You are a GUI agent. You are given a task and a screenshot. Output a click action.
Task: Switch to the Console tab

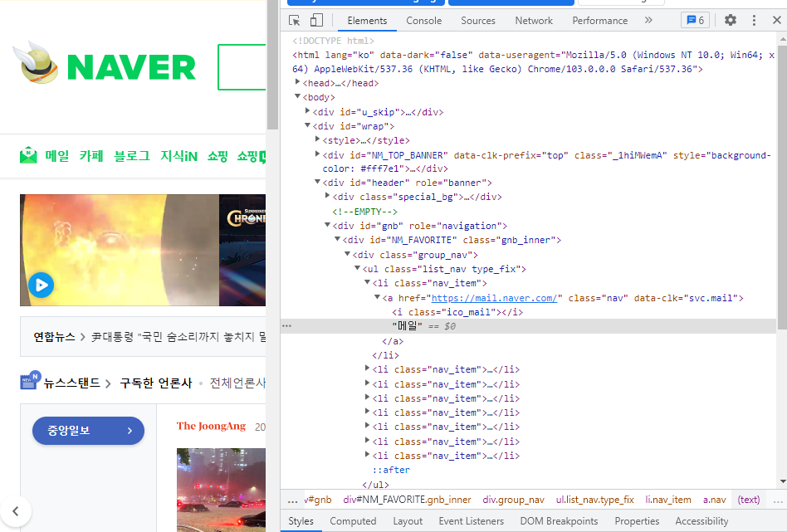pyautogui.click(x=423, y=21)
